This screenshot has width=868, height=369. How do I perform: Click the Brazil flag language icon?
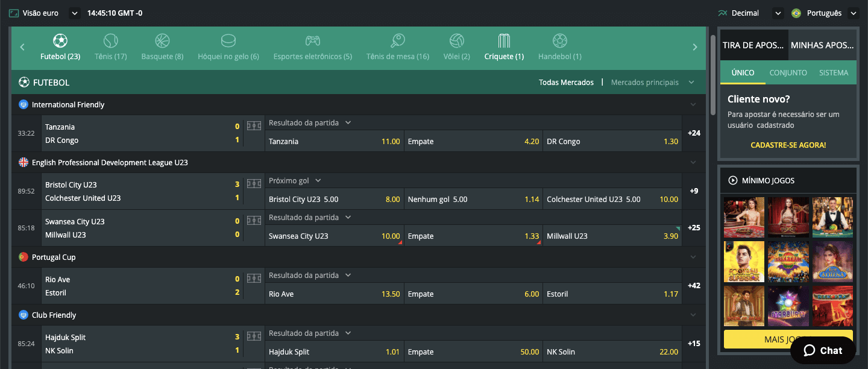[x=796, y=13]
